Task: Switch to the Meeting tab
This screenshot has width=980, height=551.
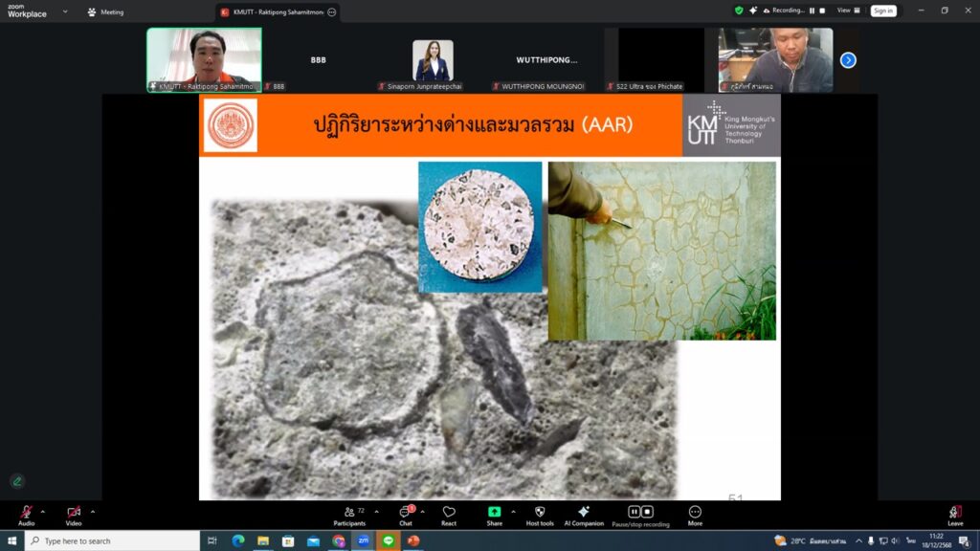Action: 105,12
